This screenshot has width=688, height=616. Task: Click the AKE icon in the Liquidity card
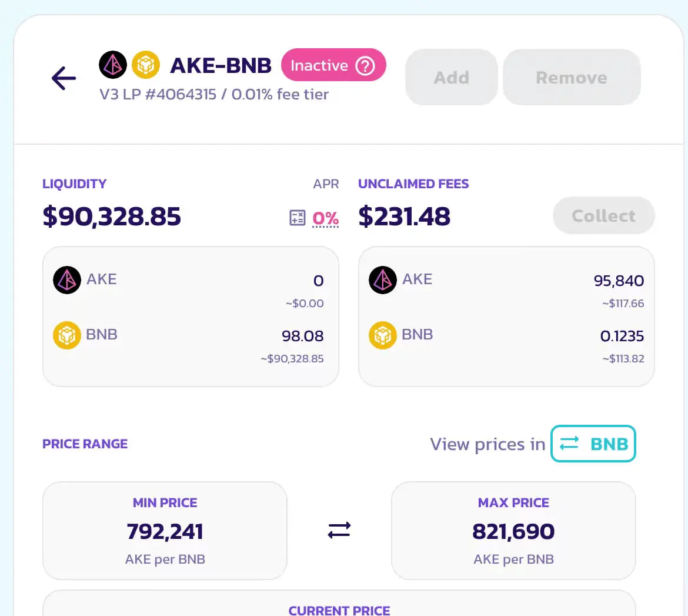(x=66, y=279)
